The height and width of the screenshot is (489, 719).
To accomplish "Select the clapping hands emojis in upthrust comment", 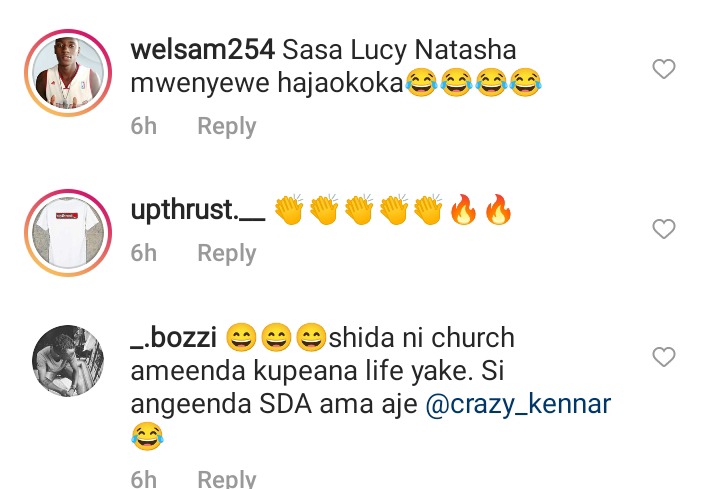I will pyautogui.click(x=359, y=210).
